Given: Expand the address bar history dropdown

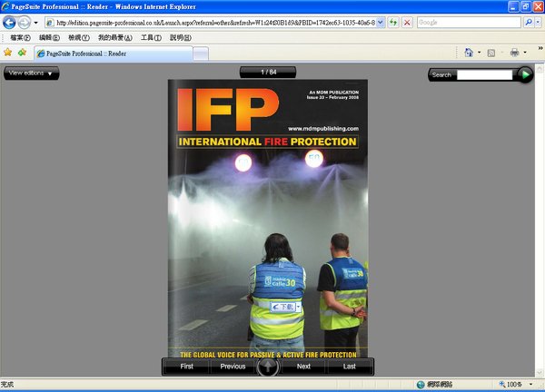Looking at the screenshot, I should (x=381, y=23).
